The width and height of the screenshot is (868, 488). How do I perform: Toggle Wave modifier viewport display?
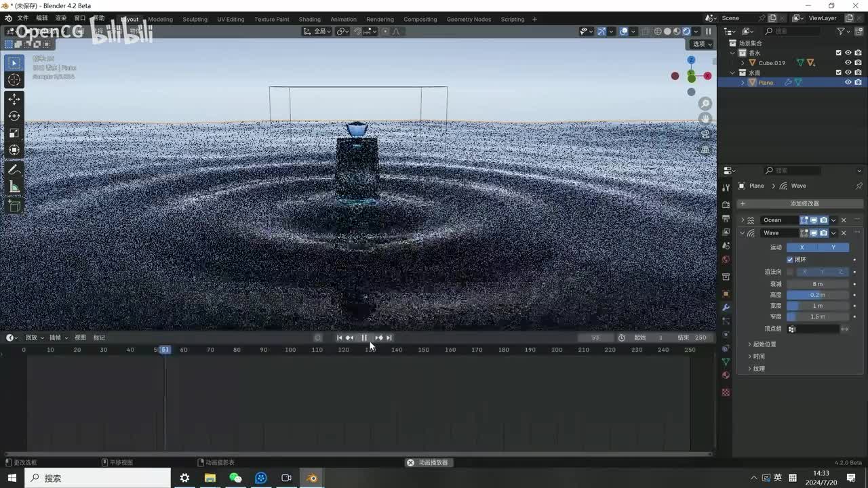pos(814,233)
